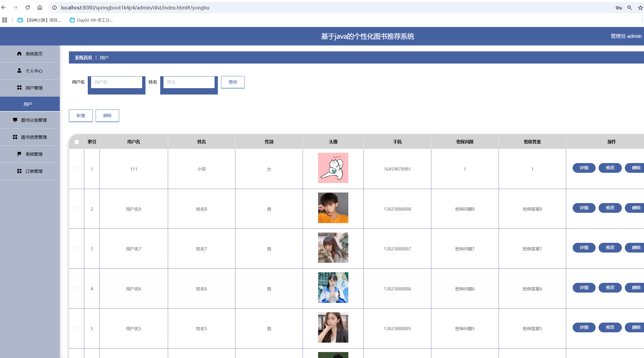This screenshot has height=358, width=644.
Task: Click 修改 for 用户名8
Action: pos(610,208)
